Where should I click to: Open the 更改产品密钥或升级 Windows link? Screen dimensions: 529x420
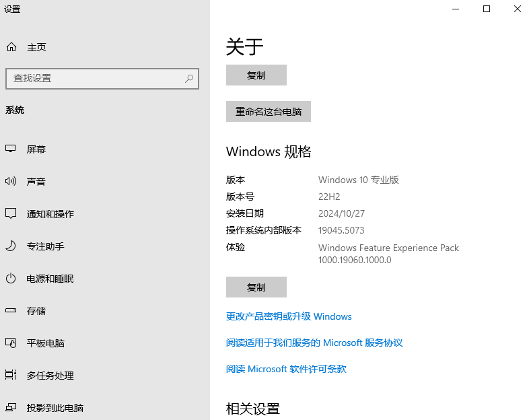click(289, 316)
